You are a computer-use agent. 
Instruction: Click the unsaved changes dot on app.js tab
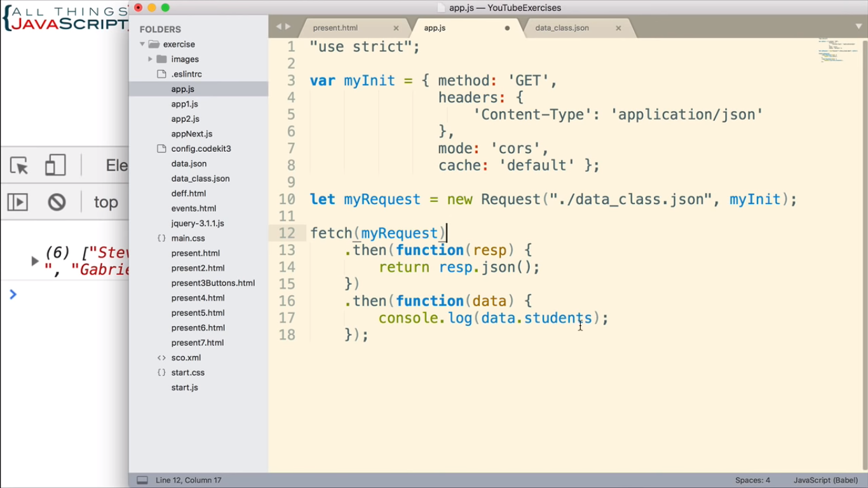tap(506, 27)
